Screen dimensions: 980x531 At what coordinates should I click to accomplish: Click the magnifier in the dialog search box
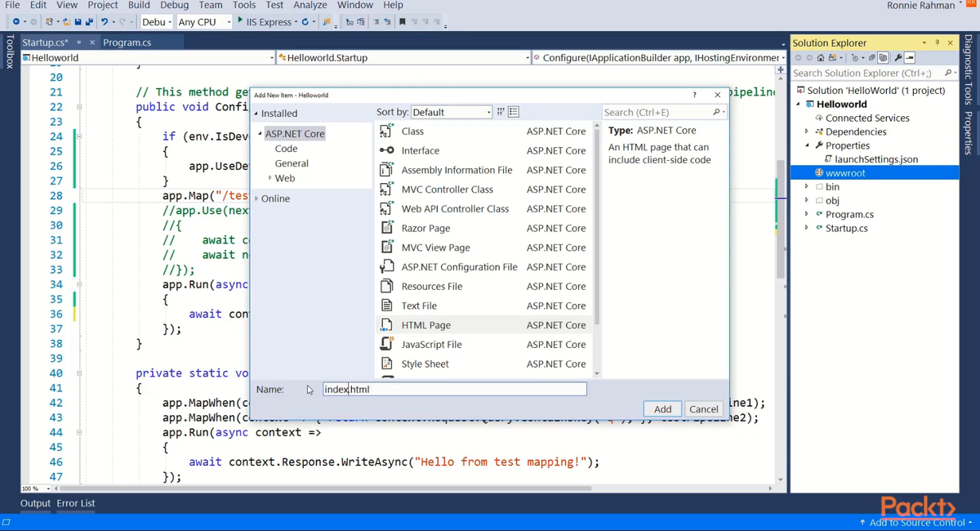[716, 112]
